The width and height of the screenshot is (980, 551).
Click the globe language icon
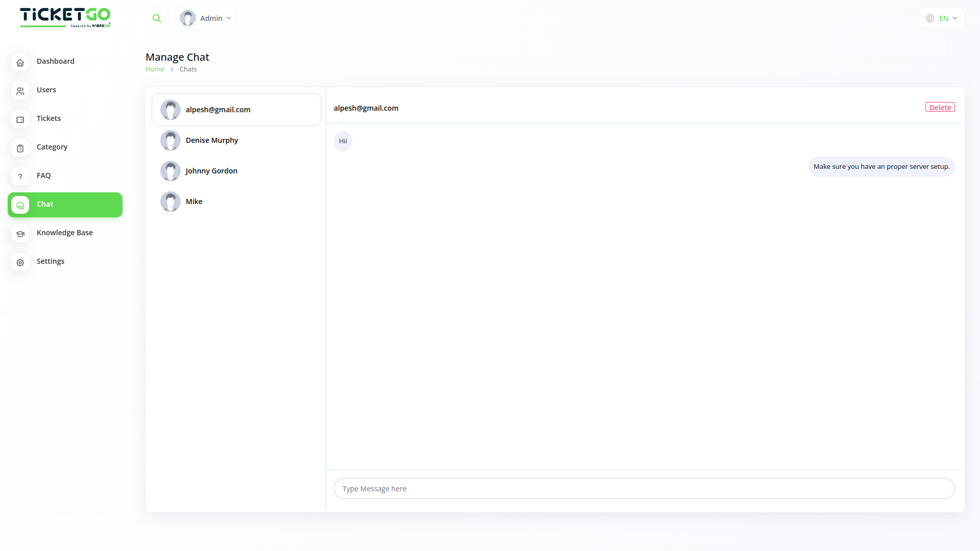click(x=930, y=18)
